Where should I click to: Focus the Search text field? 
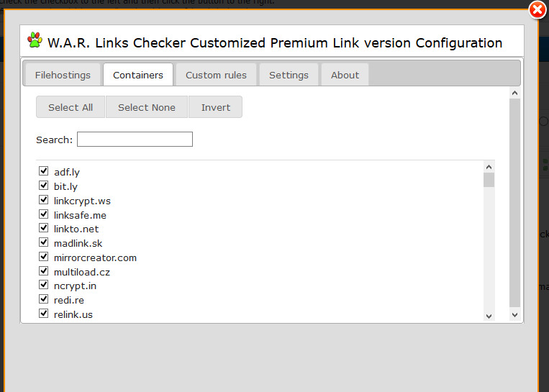(135, 140)
